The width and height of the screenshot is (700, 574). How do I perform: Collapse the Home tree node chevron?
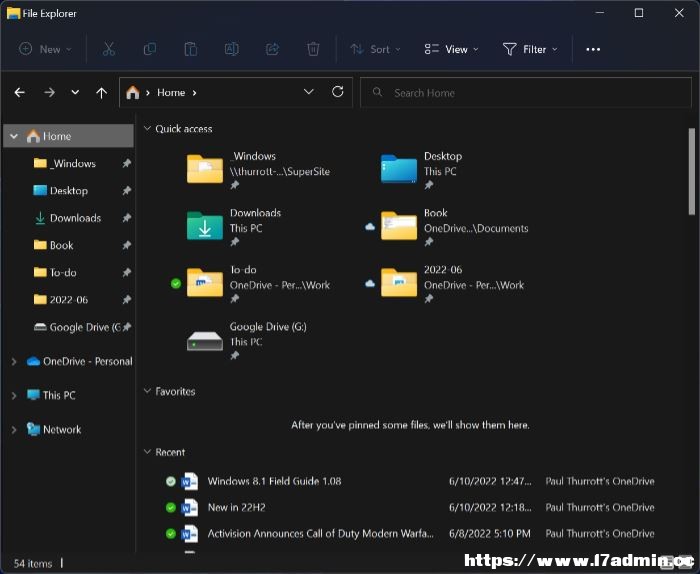pos(14,136)
